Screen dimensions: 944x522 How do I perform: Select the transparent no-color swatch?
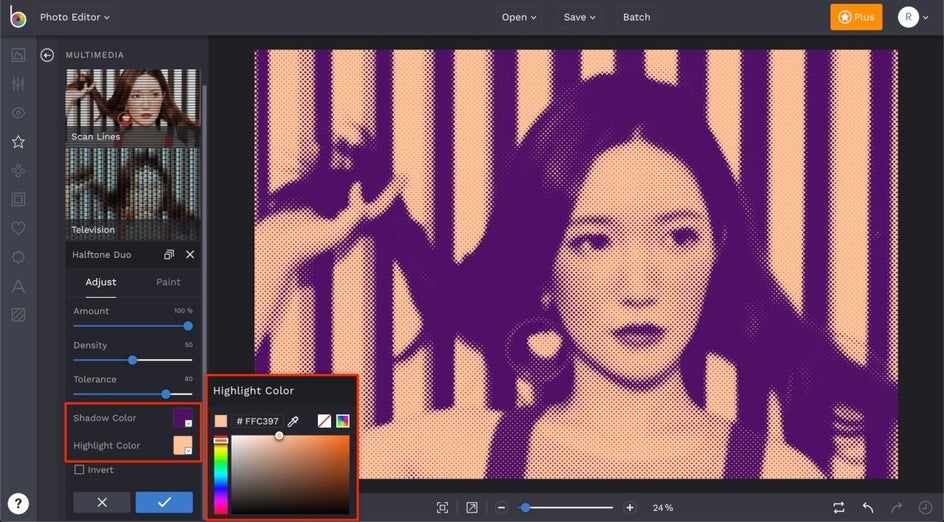(x=324, y=422)
